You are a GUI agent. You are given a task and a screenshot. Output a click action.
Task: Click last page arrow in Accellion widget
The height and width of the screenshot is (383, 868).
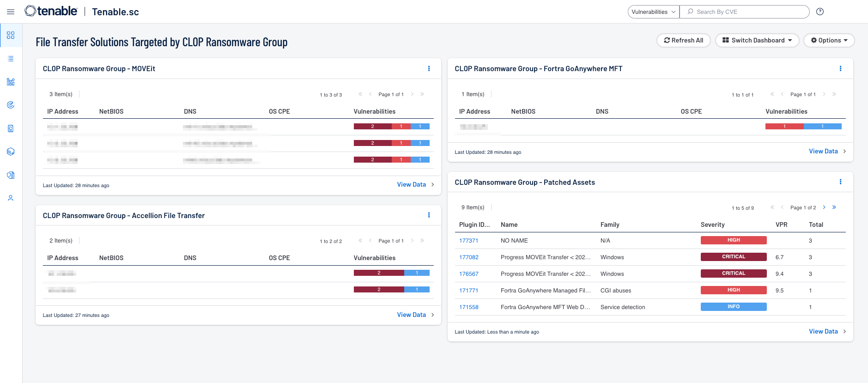pos(422,241)
